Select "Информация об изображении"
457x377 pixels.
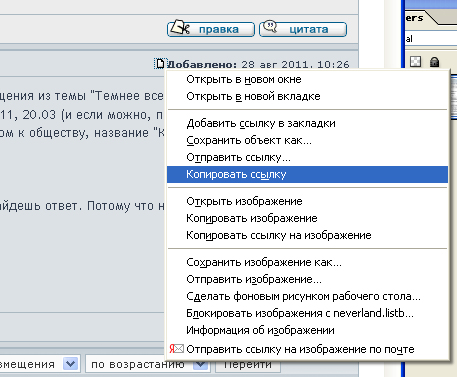click(x=307, y=330)
